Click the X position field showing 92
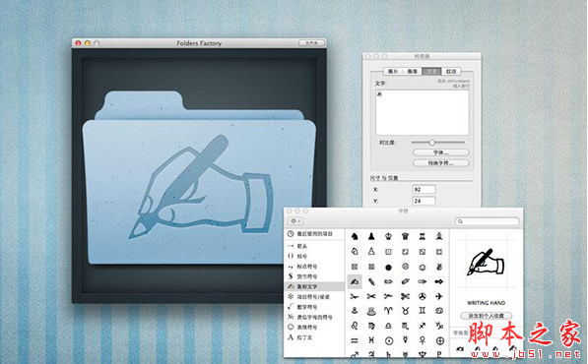 [424, 190]
